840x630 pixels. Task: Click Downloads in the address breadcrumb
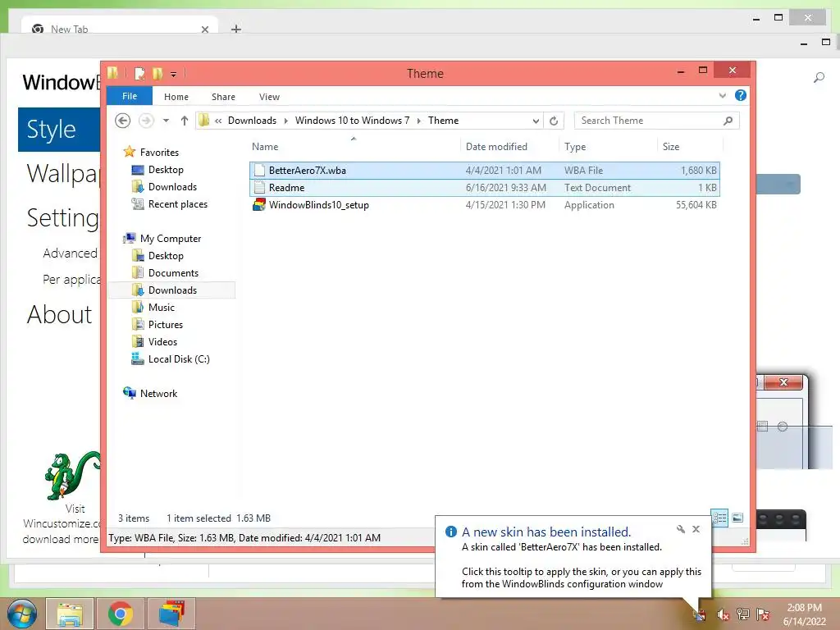(253, 121)
